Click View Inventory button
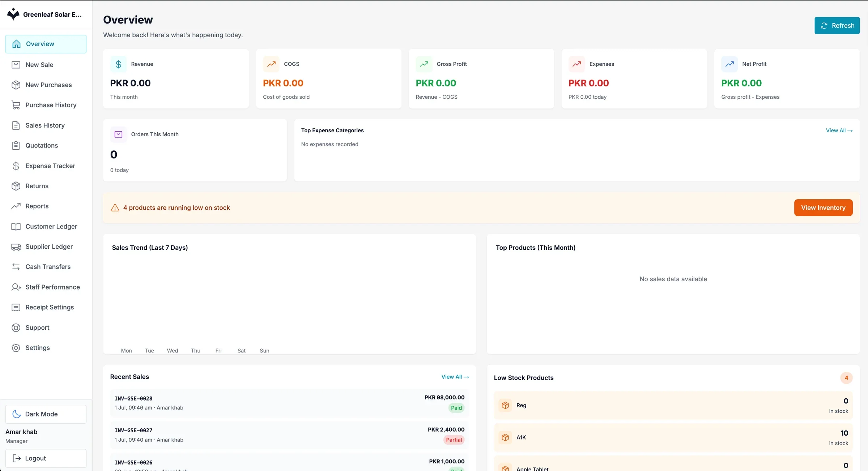The width and height of the screenshot is (868, 471). 823,208
